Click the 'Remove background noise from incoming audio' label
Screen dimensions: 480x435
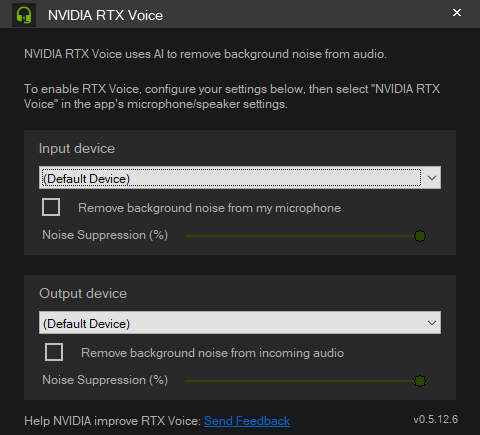pos(212,353)
